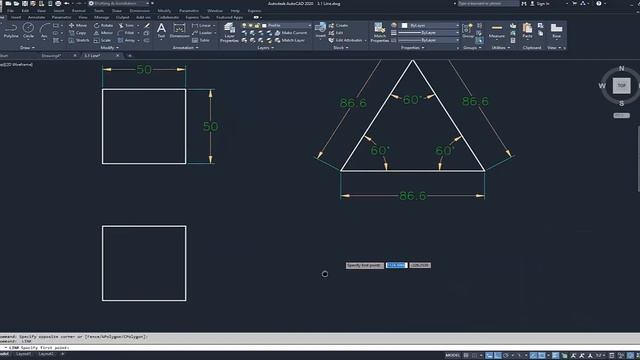
Task: Click the Linear dimension tool
Action: point(202,25)
